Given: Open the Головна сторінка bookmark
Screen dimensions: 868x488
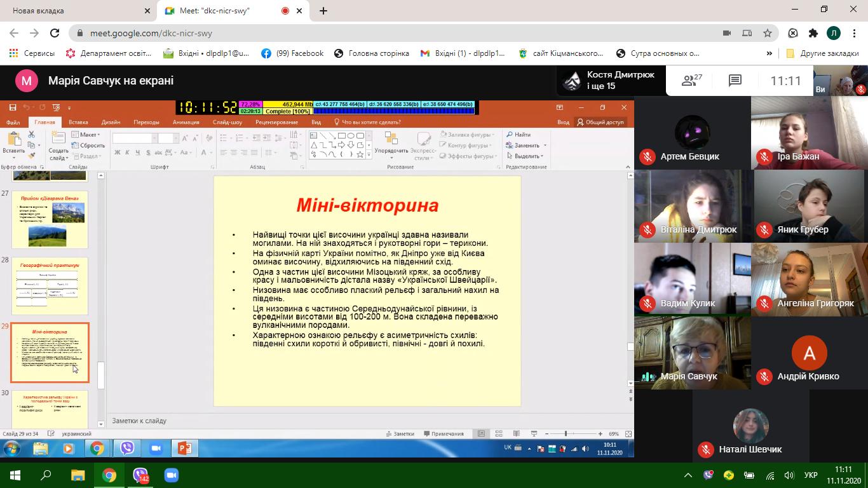Looking at the screenshot, I should pos(372,53).
